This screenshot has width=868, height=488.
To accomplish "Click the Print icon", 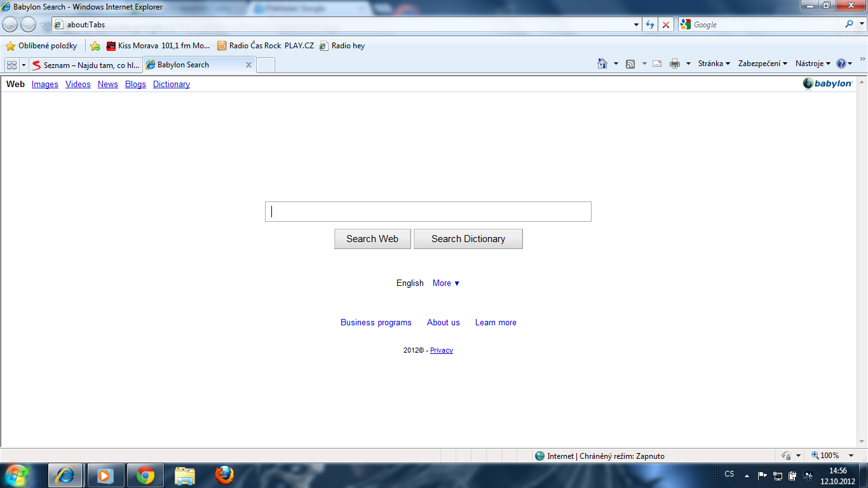I will [x=675, y=64].
